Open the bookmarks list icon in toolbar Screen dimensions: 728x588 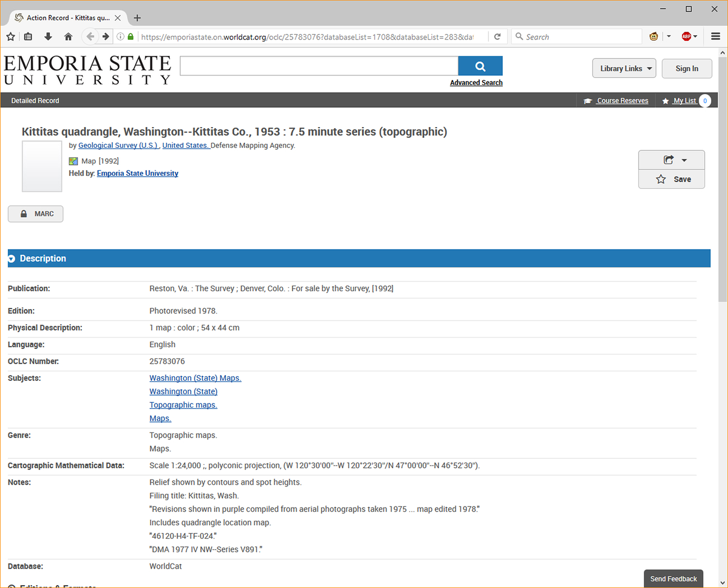[x=28, y=37]
